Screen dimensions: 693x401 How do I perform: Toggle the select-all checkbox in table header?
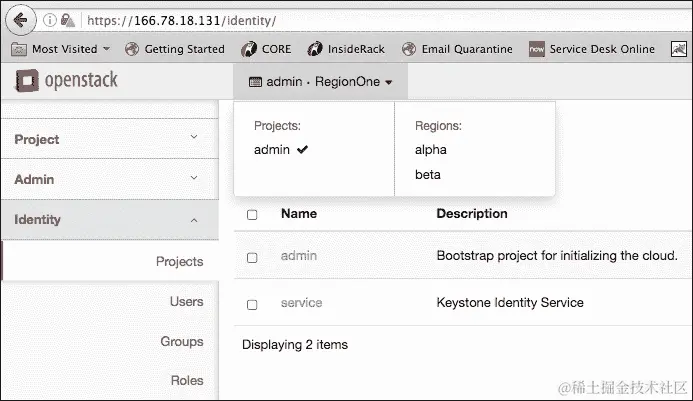[252, 214]
